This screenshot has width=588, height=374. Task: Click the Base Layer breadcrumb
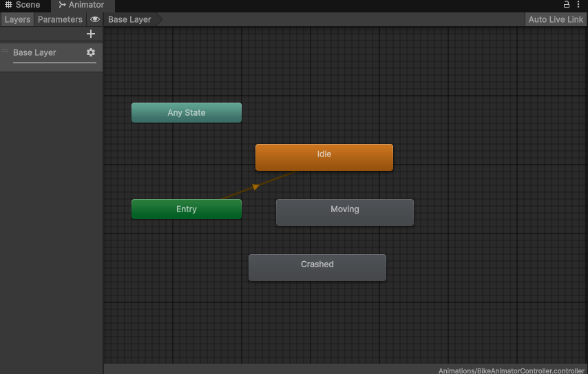click(129, 19)
